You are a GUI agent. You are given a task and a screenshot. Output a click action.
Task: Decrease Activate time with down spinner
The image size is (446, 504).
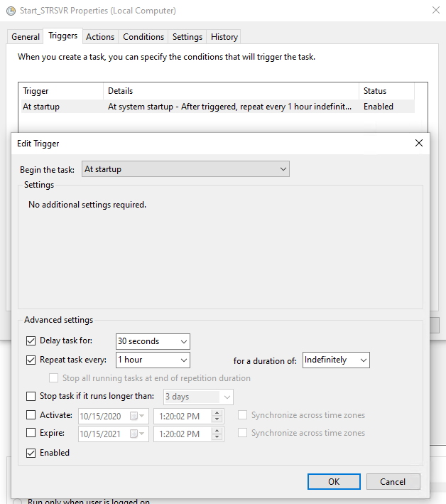(217, 419)
